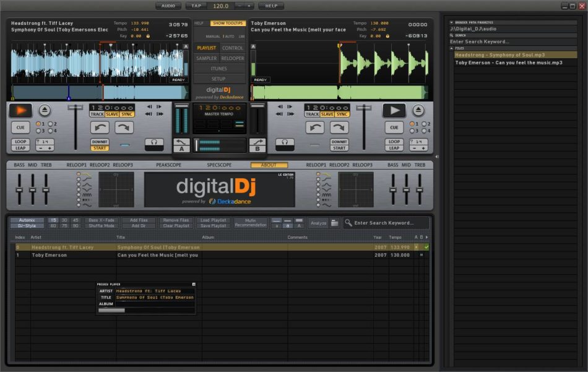Click the right deck double skip-back arrow

[x=280, y=114]
